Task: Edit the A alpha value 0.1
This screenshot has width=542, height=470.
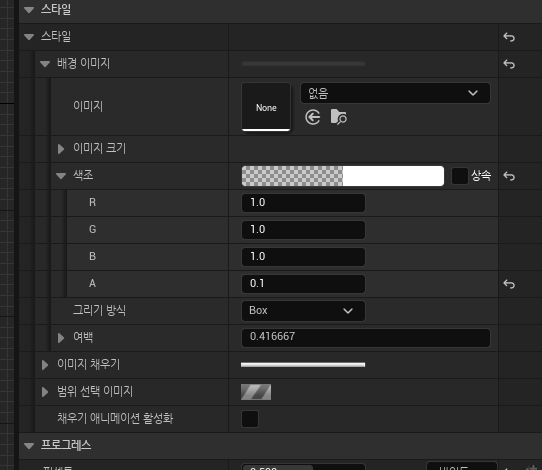Action: tap(303, 283)
